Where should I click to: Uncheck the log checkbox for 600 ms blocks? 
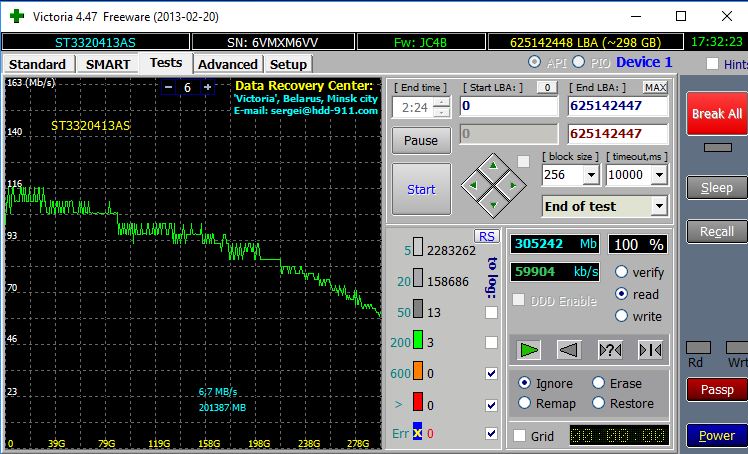point(490,373)
